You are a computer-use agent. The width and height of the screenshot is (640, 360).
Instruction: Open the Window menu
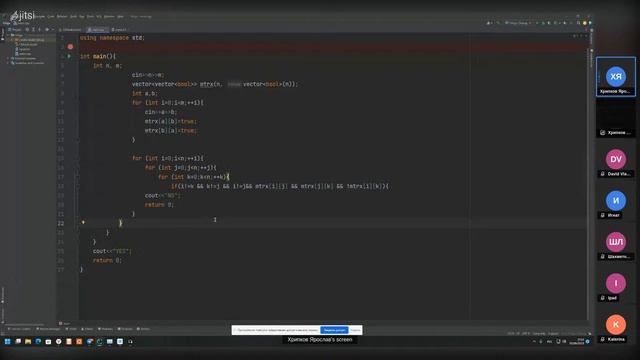point(109,17)
